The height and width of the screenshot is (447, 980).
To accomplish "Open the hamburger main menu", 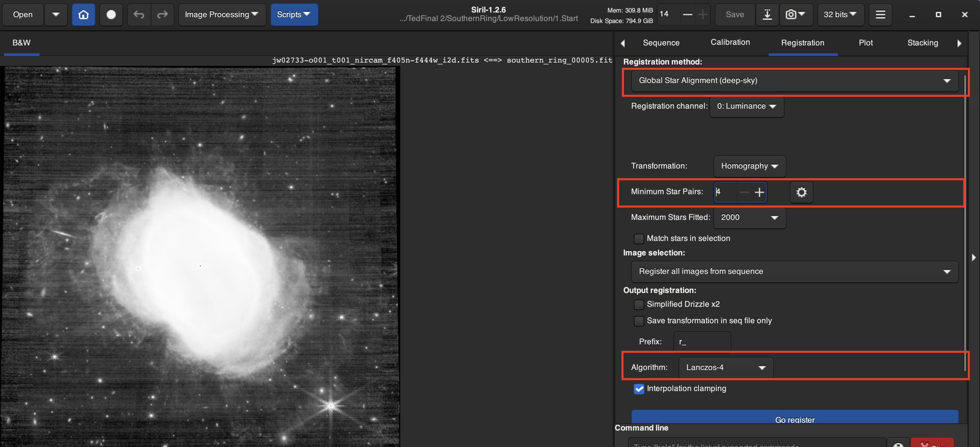I will 880,14.
